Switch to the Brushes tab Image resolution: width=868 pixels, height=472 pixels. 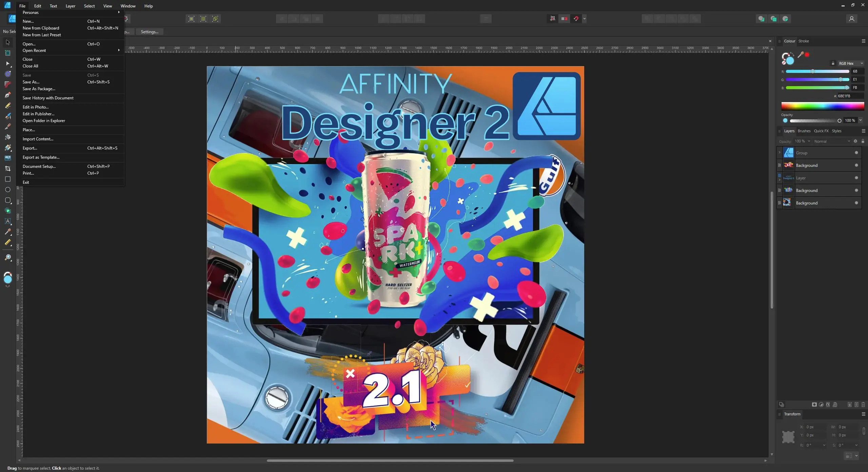pyautogui.click(x=804, y=131)
